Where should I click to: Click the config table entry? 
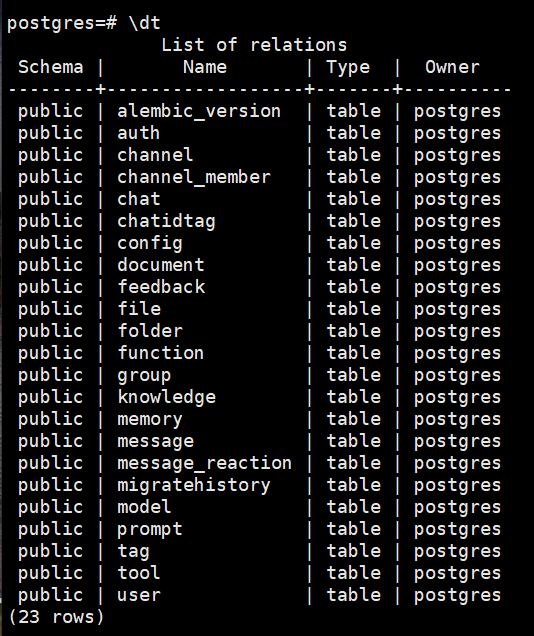click(x=150, y=243)
